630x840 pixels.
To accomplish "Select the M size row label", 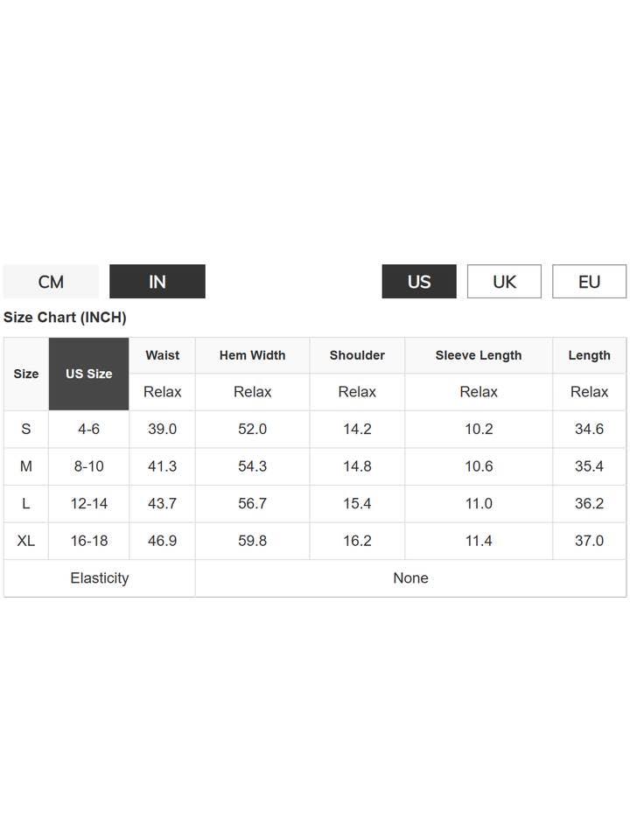I will pos(26,466).
